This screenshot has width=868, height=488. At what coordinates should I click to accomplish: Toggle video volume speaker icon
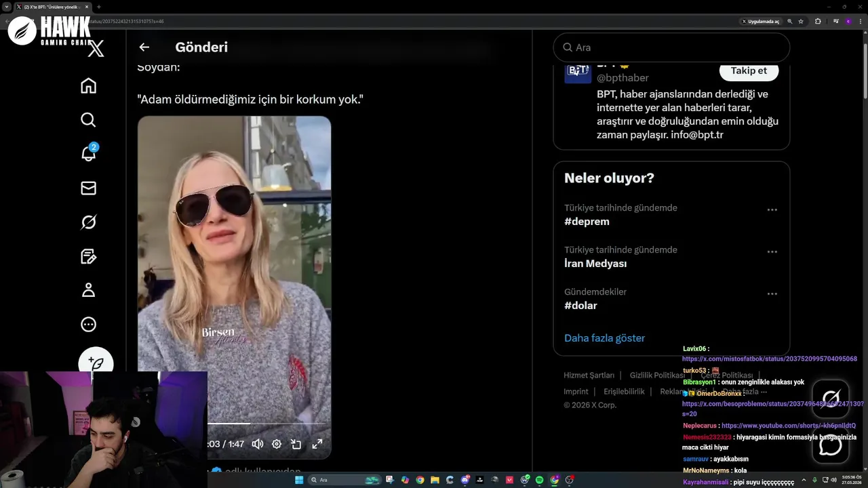pos(258,444)
